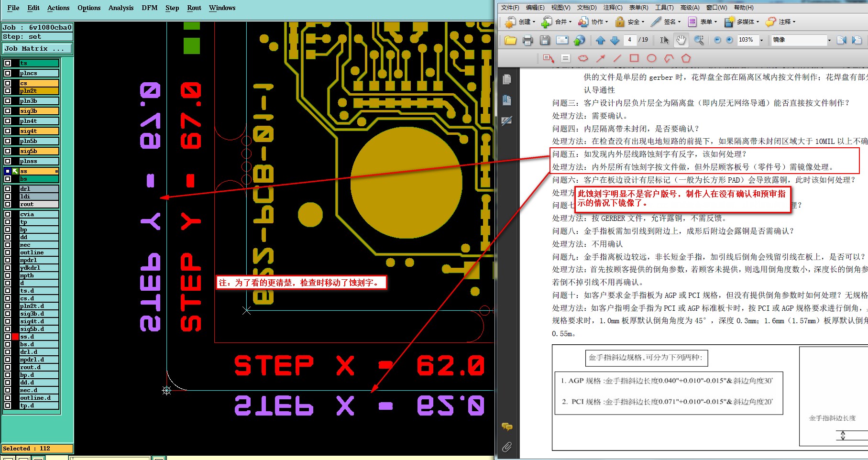Go to next page with down arrow
The height and width of the screenshot is (460, 868).
click(615, 40)
